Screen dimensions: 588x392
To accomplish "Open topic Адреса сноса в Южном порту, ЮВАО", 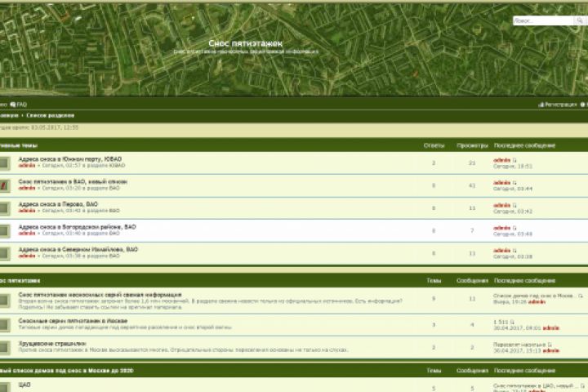I will click(70, 159).
